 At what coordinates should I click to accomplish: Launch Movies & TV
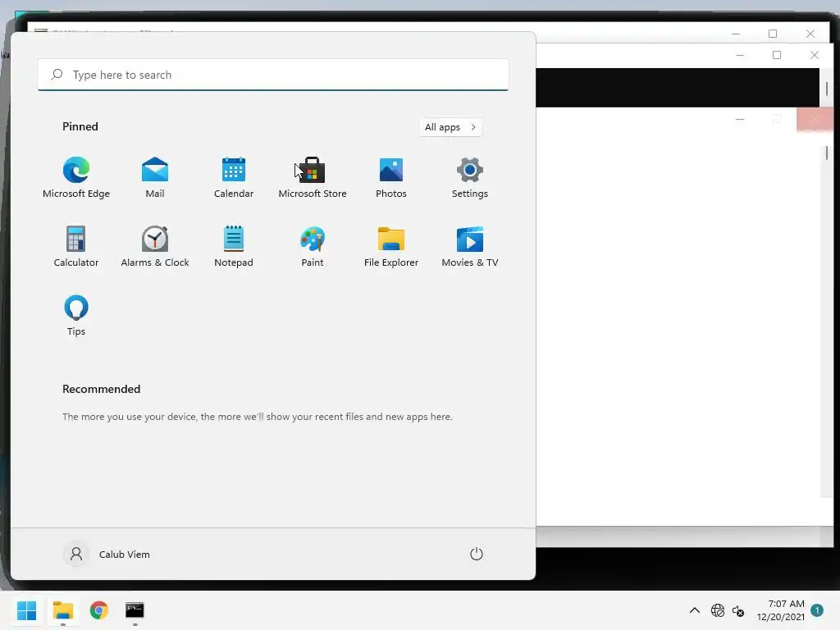(x=470, y=246)
